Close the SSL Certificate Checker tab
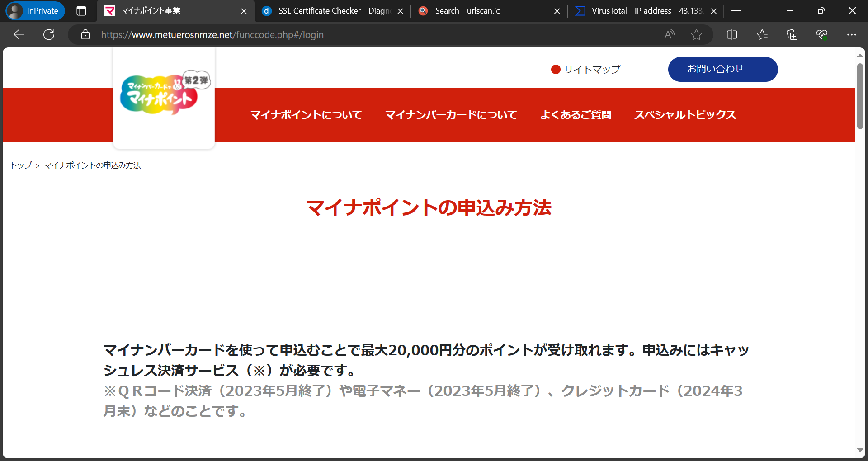This screenshot has height=461, width=868. [x=400, y=11]
